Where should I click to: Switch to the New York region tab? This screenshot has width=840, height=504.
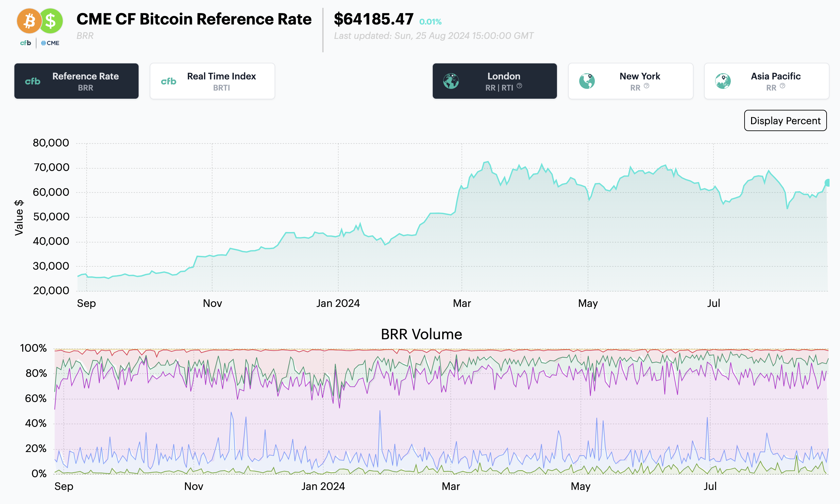click(x=630, y=81)
